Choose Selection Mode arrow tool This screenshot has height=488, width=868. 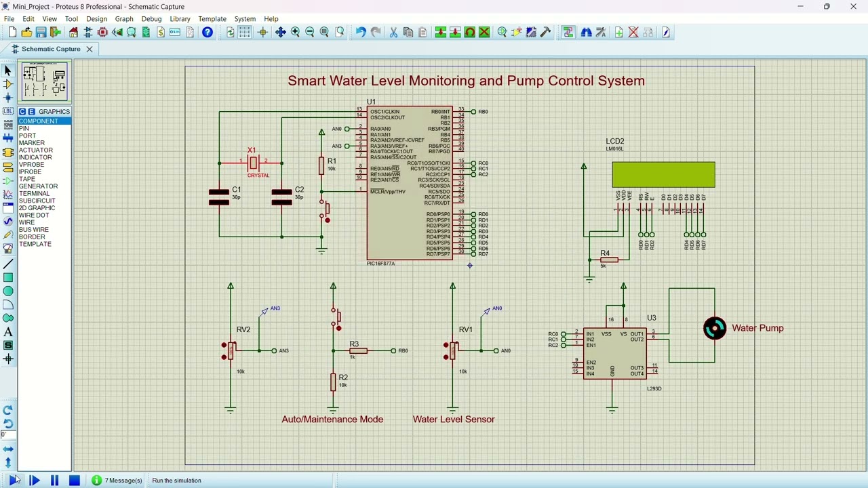[x=8, y=70]
